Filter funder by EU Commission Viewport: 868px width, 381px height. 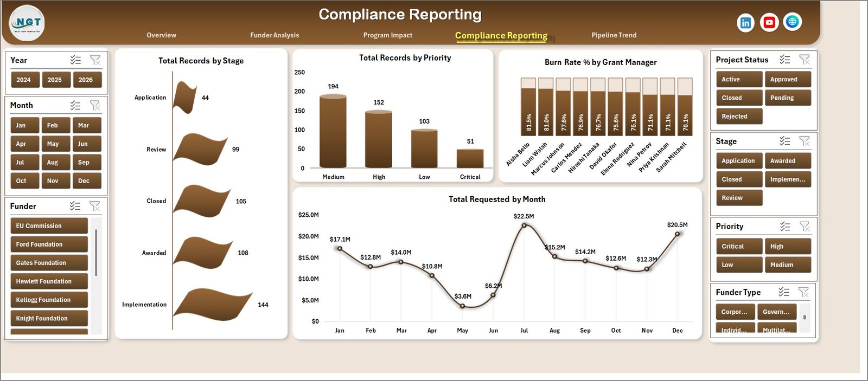point(49,225)
